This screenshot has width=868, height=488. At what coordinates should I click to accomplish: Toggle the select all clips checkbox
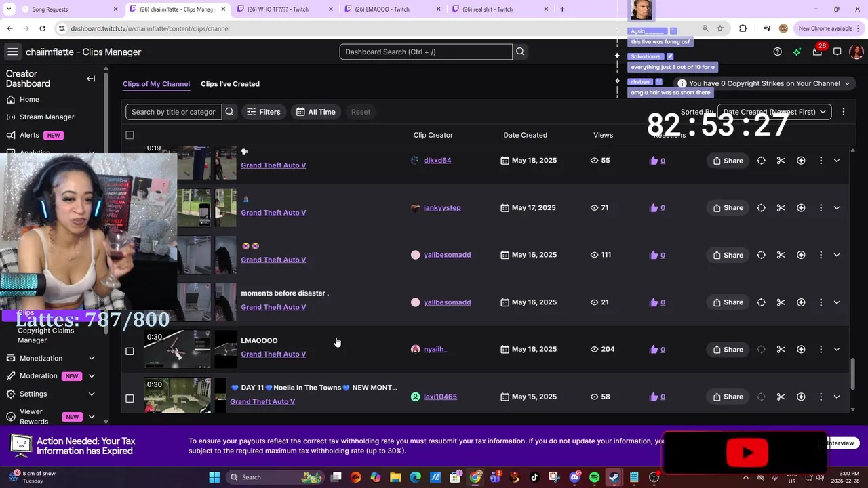pyautogui.click(x=130, y=135)
